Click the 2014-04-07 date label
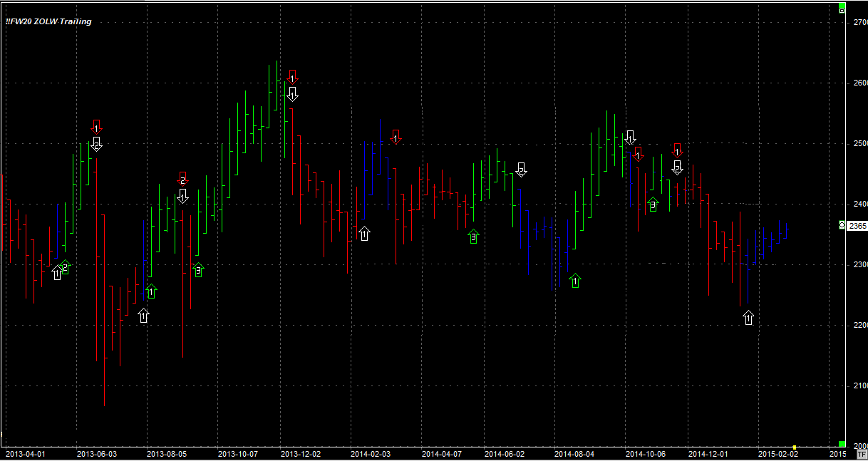868x461 pixels. pyautogui.click(x=441, y=453)
